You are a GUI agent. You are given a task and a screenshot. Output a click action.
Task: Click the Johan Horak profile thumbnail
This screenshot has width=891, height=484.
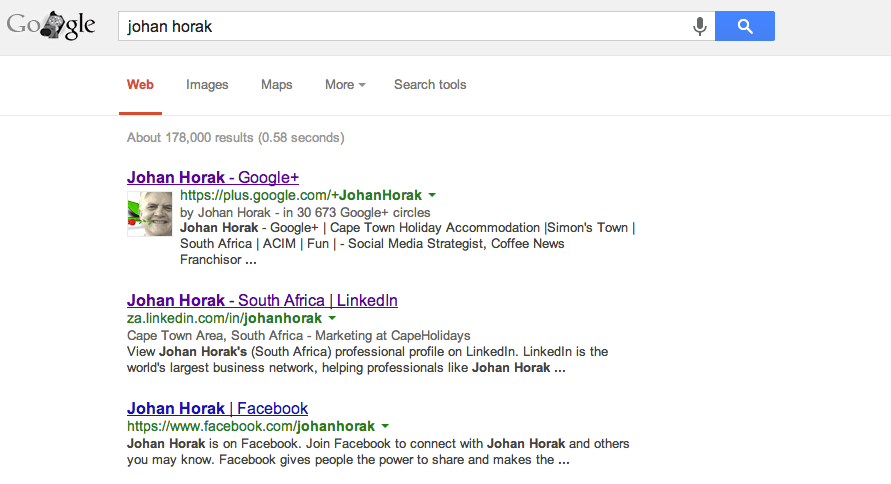[149, 214]
